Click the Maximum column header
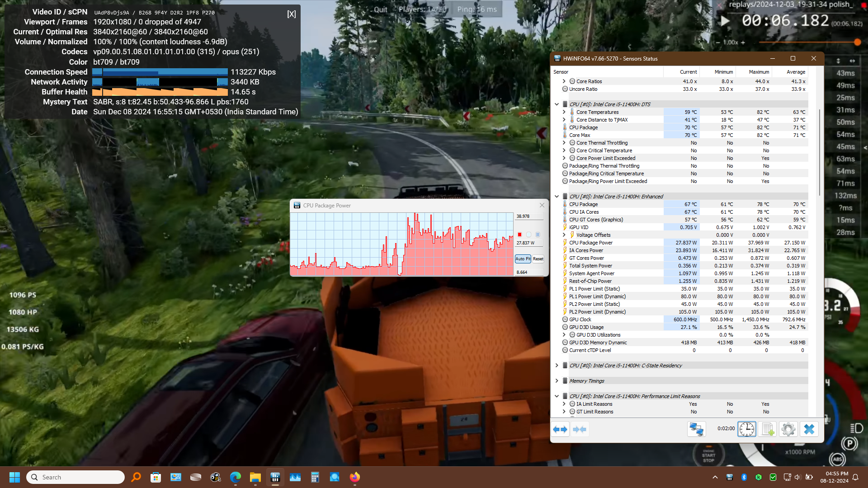The width and height of the screenshot is (868, 488). [x=759, y=72]
